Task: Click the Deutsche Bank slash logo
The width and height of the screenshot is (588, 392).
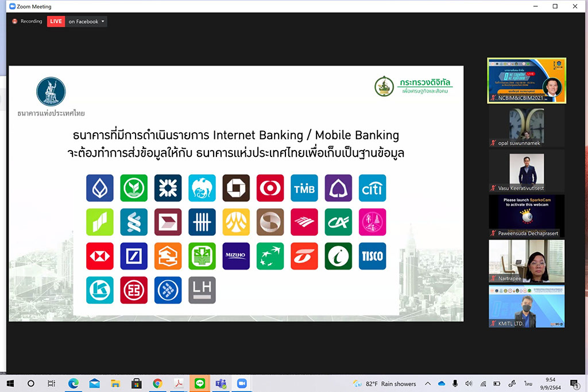Action: 134,256
